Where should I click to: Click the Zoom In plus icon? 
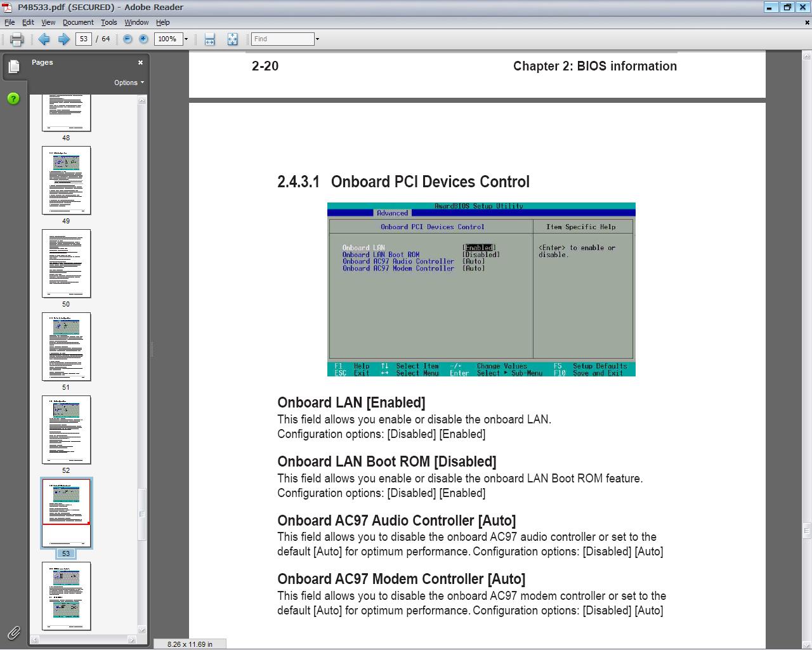click(143, 39)
